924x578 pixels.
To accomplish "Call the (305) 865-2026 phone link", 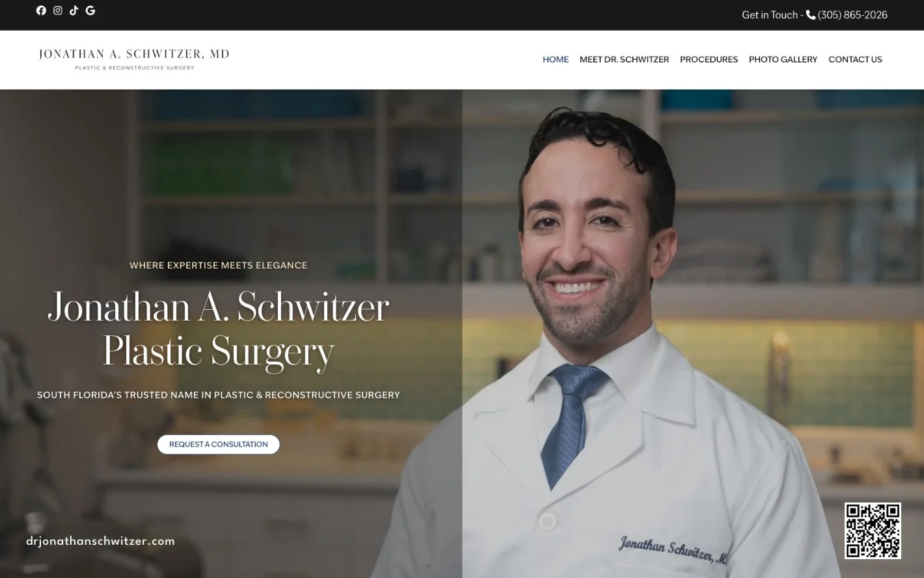I will tap(852, 15).
